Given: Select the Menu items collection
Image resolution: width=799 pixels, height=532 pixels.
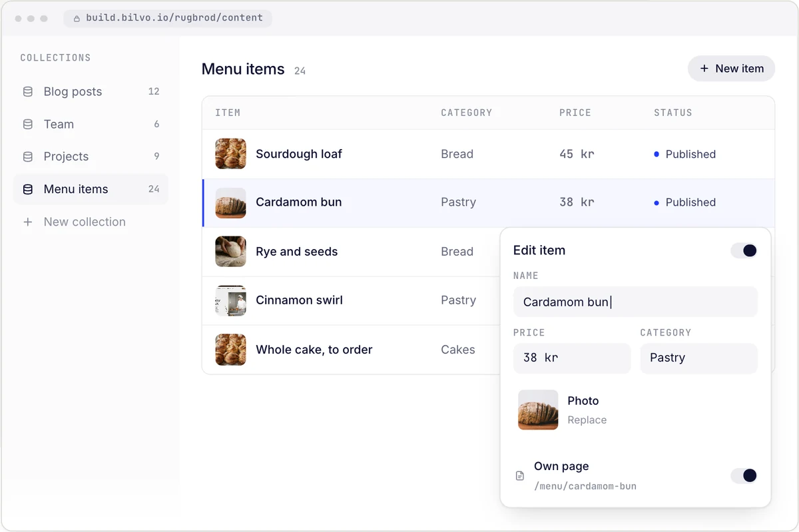Looking at the screenshot, I should tap(91, 190).
